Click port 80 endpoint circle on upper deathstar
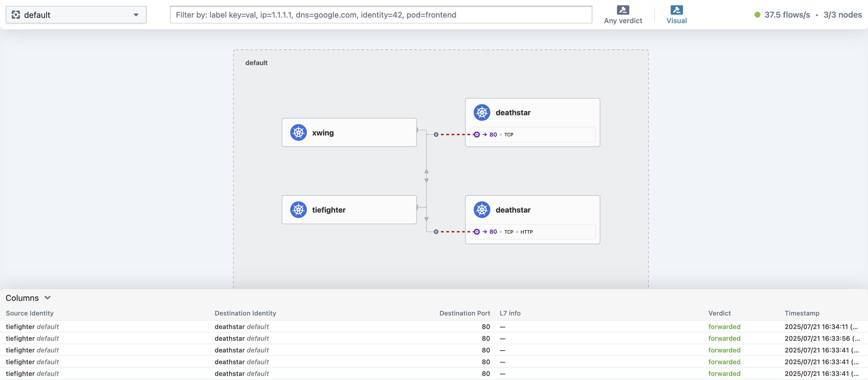This screenshot has height=380, width=868. 477,134
